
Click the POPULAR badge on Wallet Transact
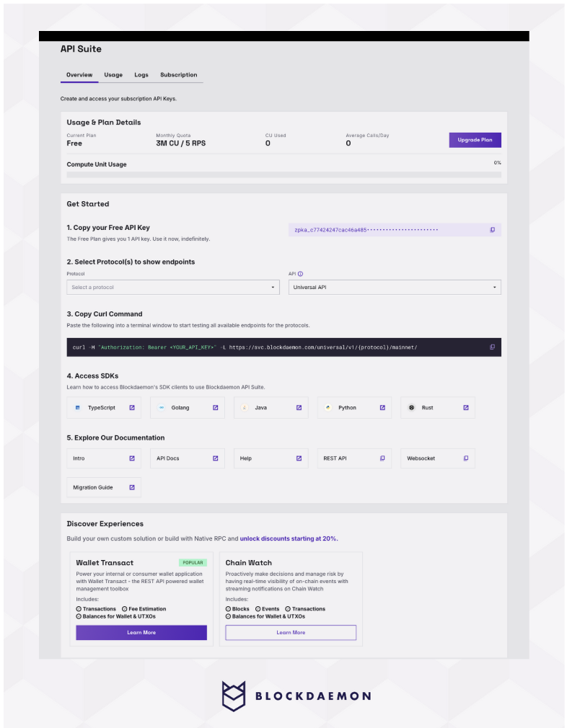coord(193,563)
